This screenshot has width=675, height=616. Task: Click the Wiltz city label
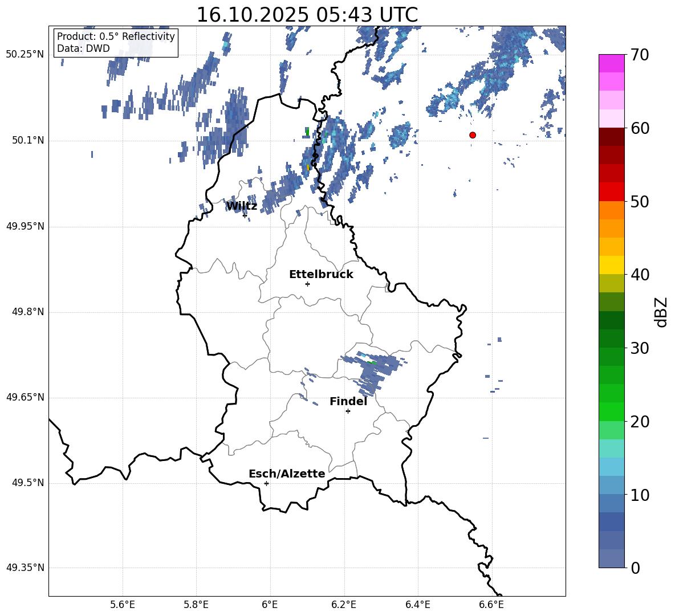click(x=242, y=206)
